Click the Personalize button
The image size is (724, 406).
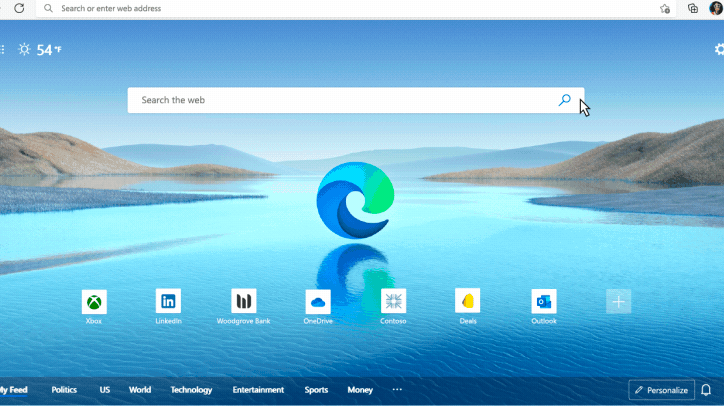(661, 390)
